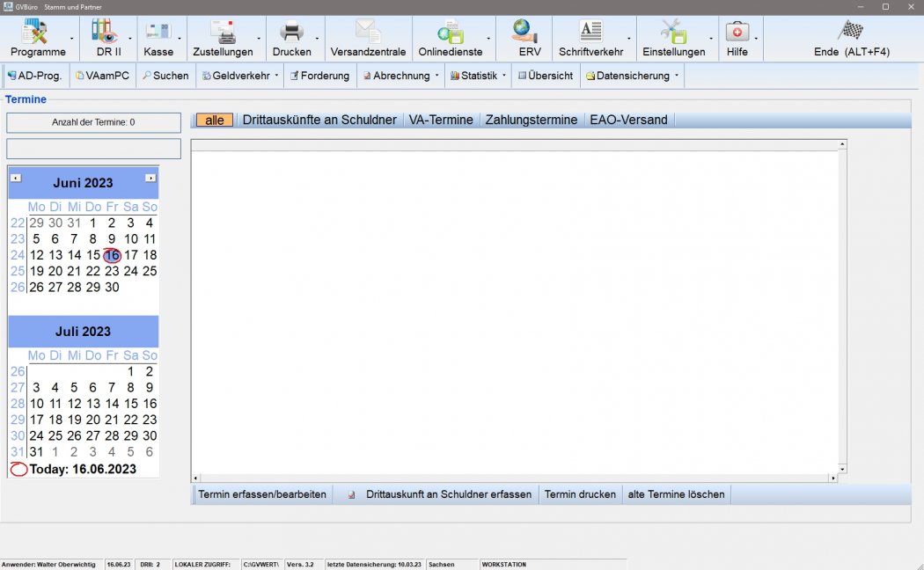
Task: Open the Kasse cash register icon
Action: point(158,32)
